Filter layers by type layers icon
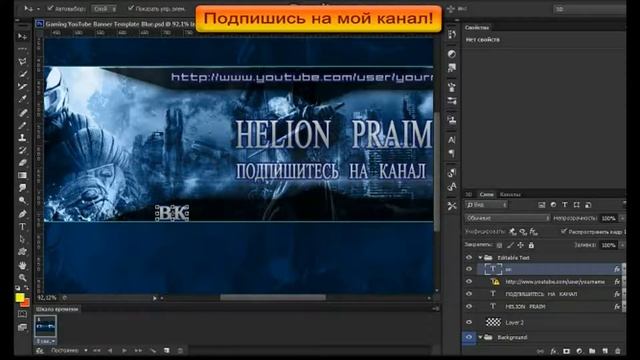Image resolution: width=640 pixels, height=360 pixels. (565, 205)
